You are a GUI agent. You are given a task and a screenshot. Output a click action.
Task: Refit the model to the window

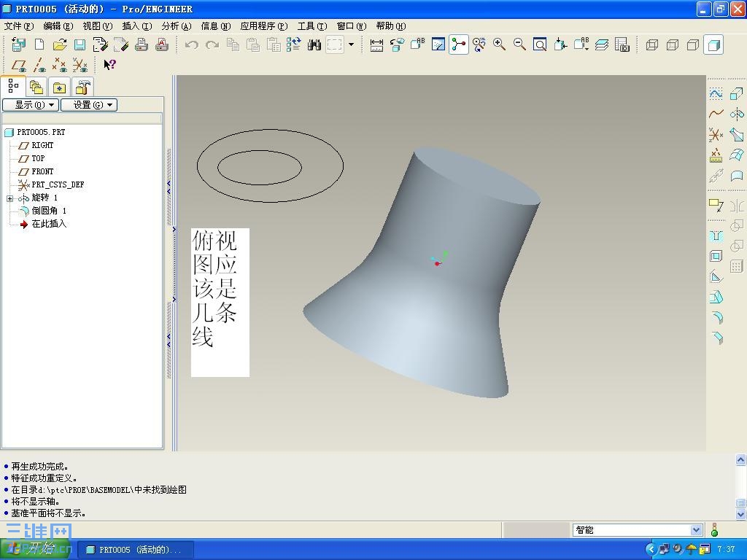(x=540, y=44)
